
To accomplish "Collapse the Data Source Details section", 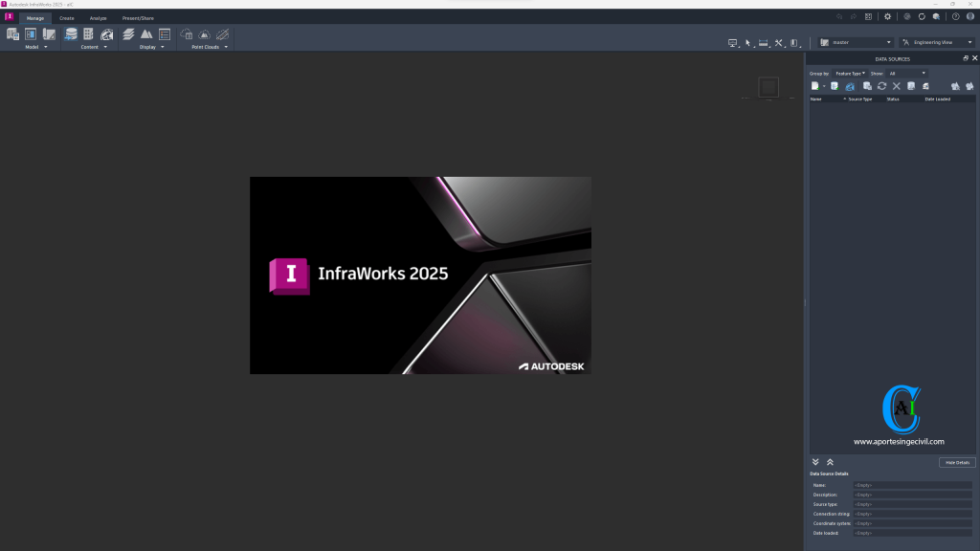I will (x=829, y=461).
